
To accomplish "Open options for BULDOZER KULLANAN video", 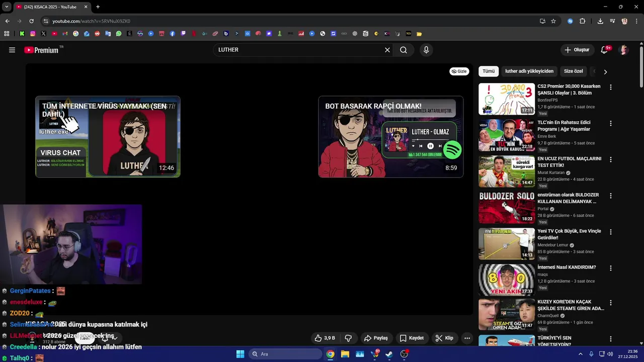I will tap(611, 196).
